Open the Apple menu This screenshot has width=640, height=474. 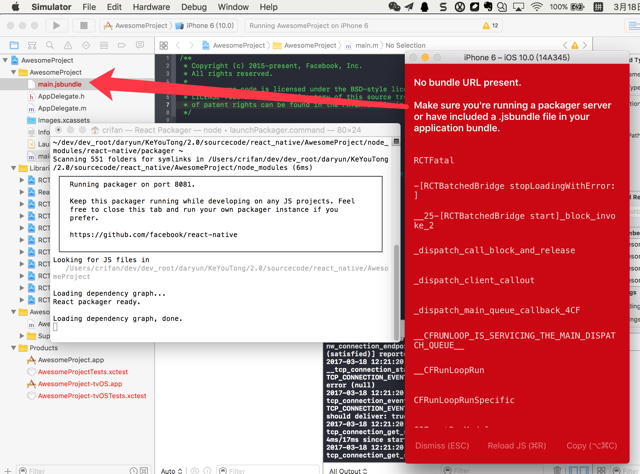15,7
